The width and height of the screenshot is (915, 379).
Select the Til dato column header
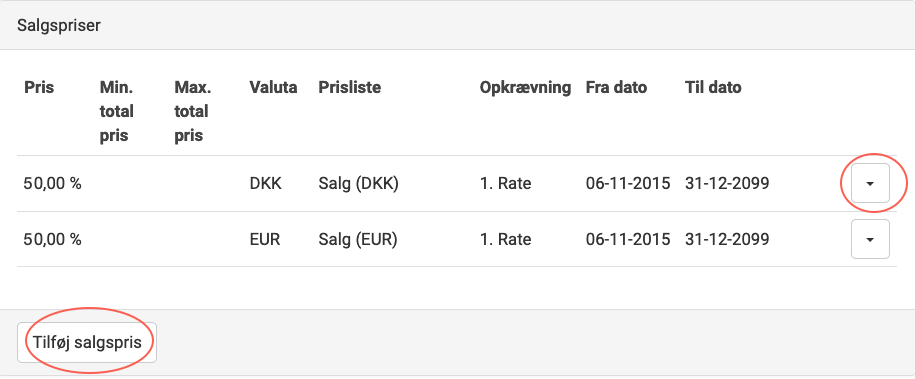click(713, 88)
